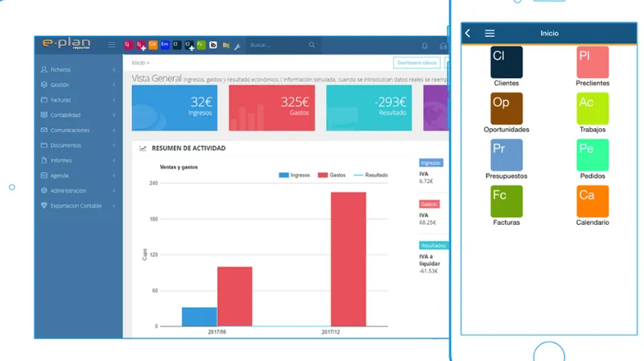The width and height of the screenshot is (644, 361).
Task: Open the pink Ej shortcut icon
Action: pos(129,45)
